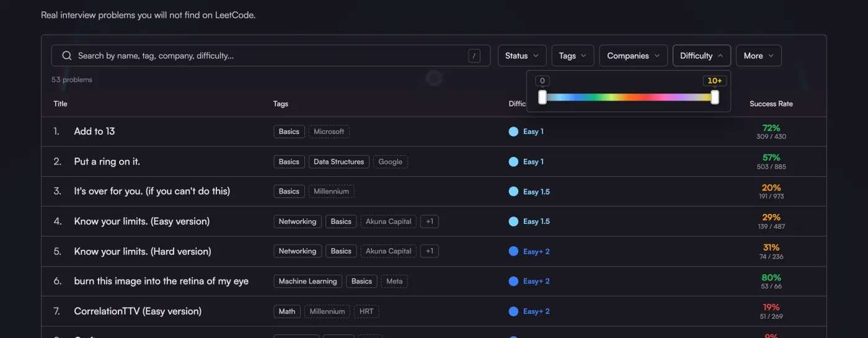This screenshot has height=338, width=868.
Task: Click the maximum difficulty slider handle
Action: (715, 97)
